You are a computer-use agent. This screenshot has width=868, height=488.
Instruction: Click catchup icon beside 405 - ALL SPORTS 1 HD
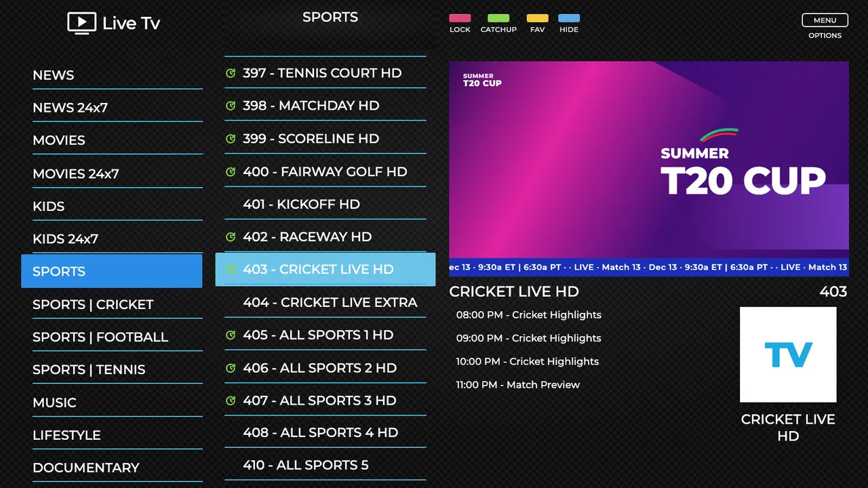[x=231, y=335]
